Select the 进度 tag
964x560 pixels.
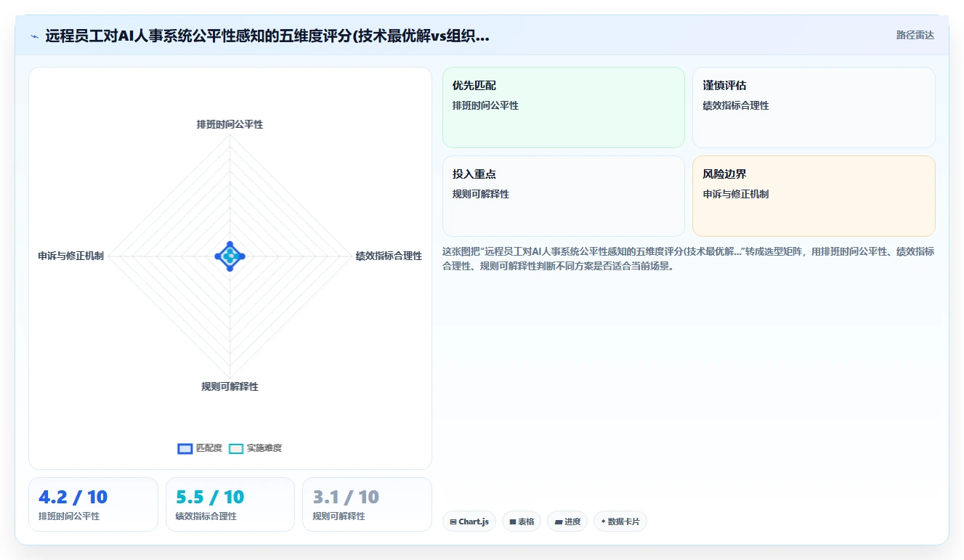click(x=567, y=522)
